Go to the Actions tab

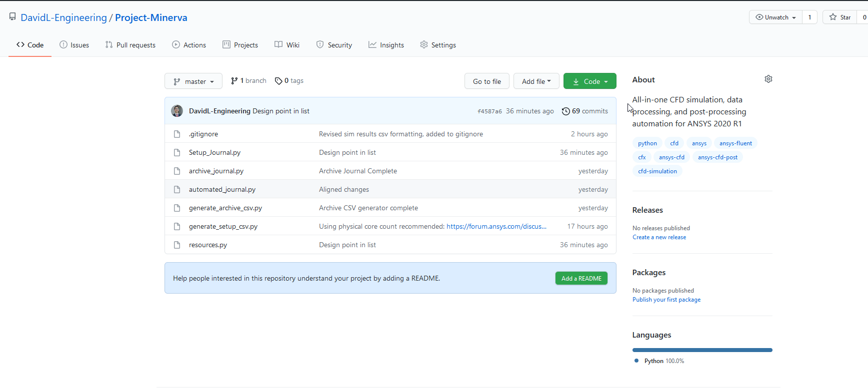click(189, 45)
